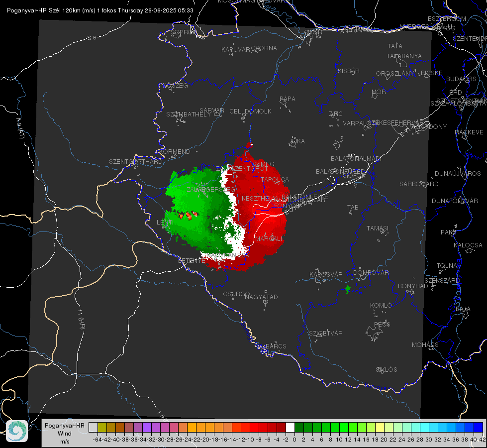Click the 'Wind' label in the legend
Screen dimensions: 487x448
click(65, 434)
